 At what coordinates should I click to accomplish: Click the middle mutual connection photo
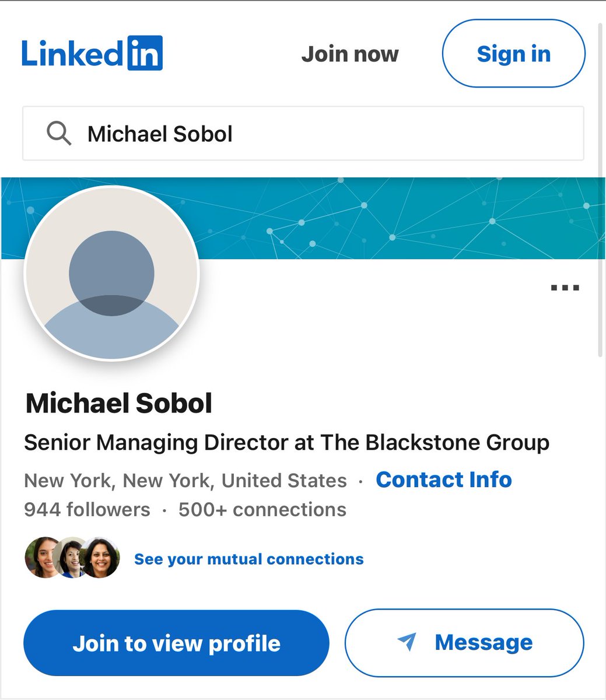coord(70,558)
